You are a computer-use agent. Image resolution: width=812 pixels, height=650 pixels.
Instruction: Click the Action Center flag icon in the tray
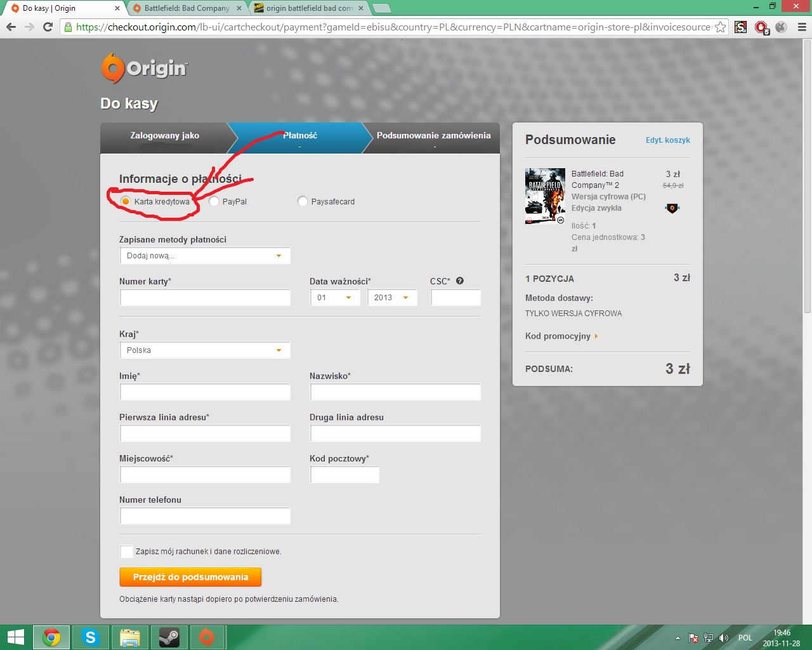pos(693,638)
